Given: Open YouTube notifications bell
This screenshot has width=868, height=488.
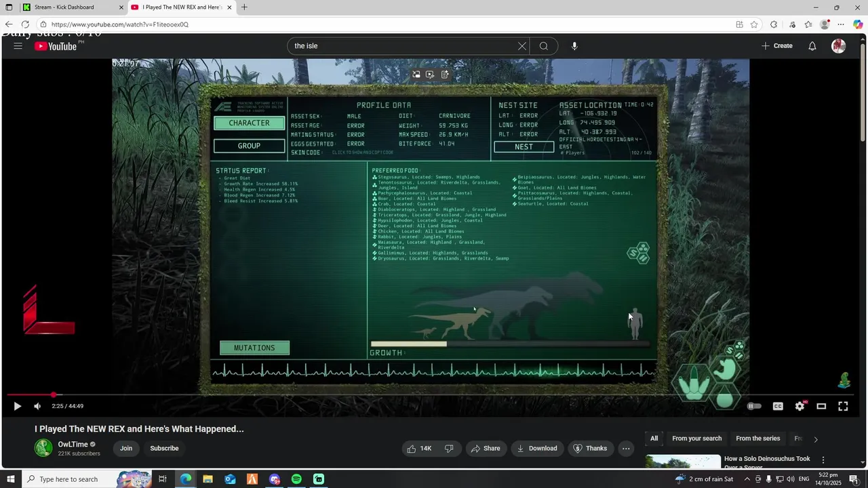Looking at the screenshot, I should tap(812, 46).
